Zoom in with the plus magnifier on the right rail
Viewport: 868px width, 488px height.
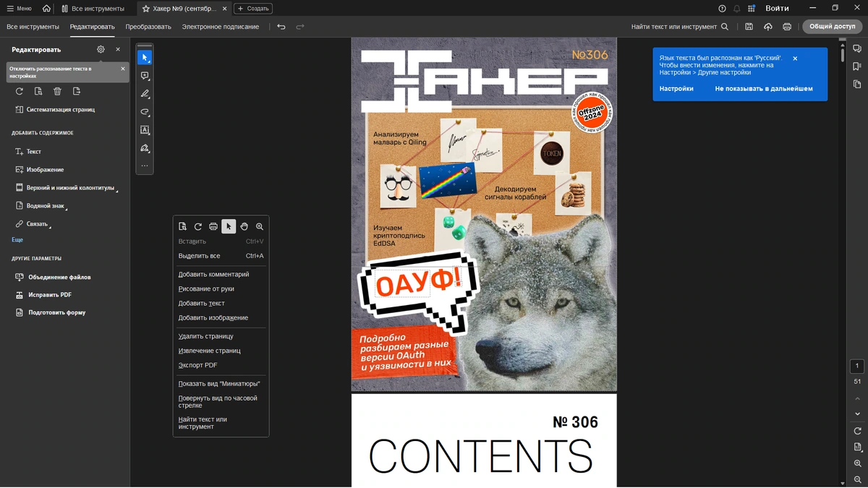coord(858,463)
